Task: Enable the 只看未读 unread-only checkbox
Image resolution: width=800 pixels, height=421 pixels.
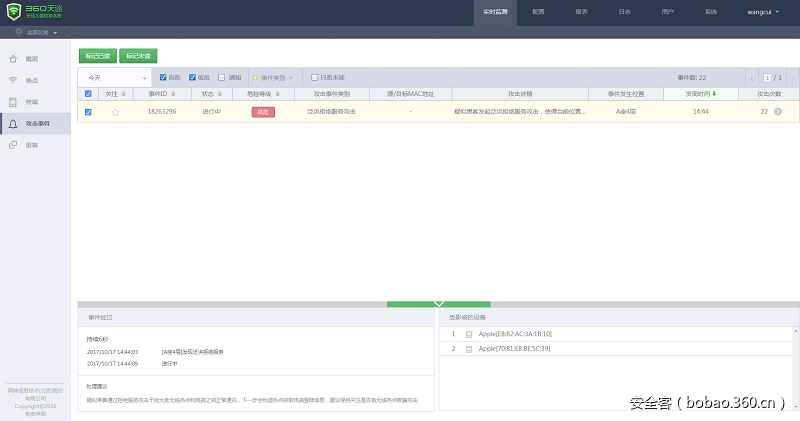Action: point(314,77)
